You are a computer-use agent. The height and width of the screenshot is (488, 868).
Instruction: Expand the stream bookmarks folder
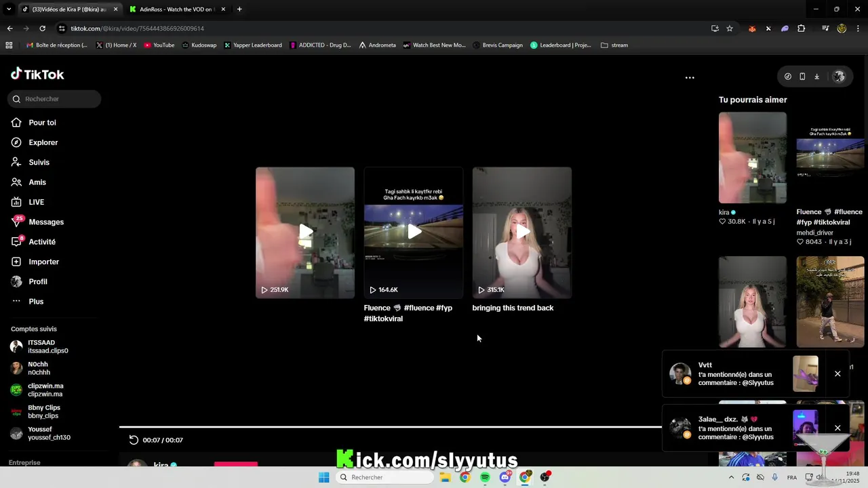click(614, 45)
